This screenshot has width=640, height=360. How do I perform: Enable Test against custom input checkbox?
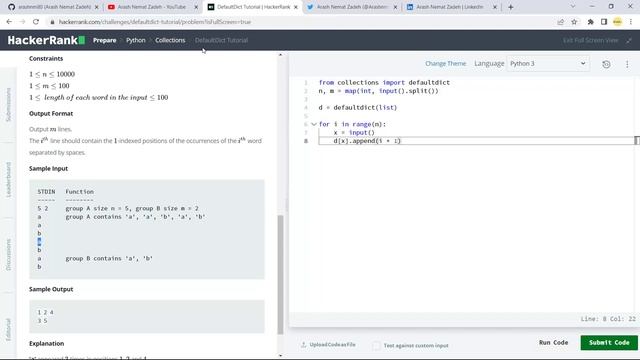pyautogui.click(x=376, y=346)
